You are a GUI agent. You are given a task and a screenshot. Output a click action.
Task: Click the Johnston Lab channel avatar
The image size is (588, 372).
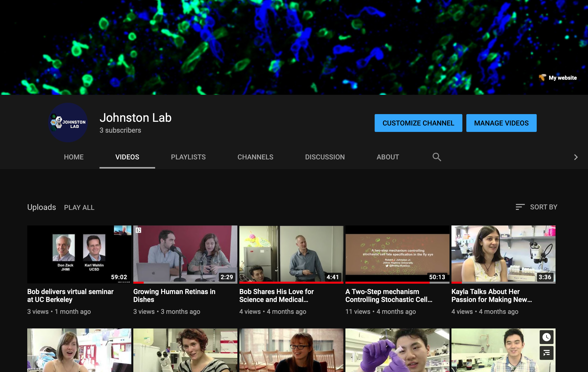(68, 123)
